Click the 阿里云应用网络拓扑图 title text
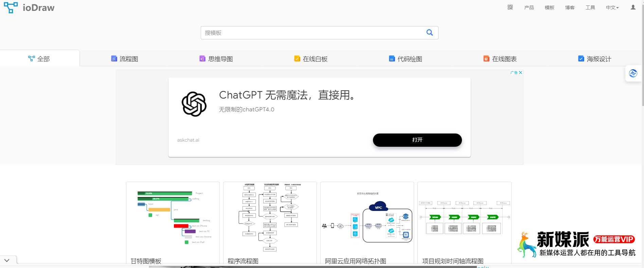The width and height of the screenshot is (644, 268). (x=356, y=261)
